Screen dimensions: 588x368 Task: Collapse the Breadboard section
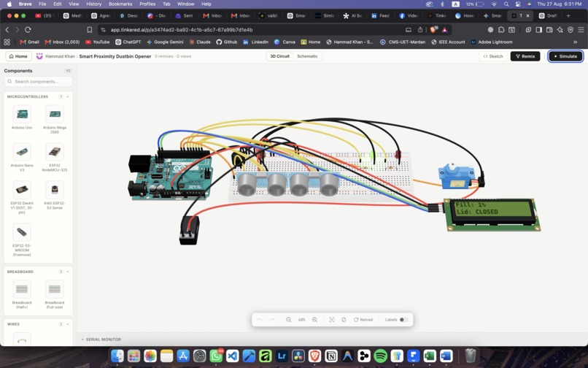tap(68, 272)
